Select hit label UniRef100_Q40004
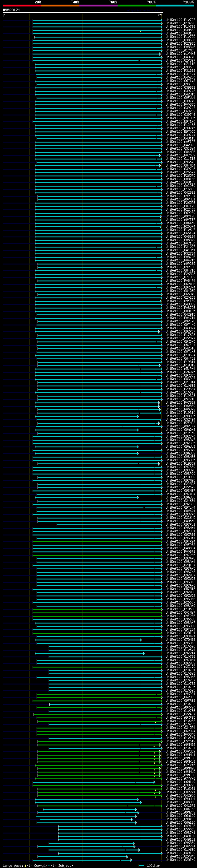The width and height of the screenshot is (197, 868). [180, 548]
